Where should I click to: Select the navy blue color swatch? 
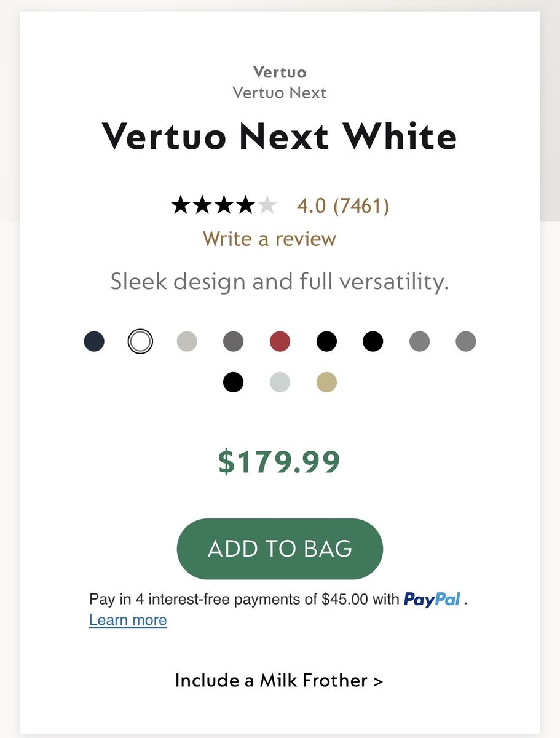click(x=94, y=341)
